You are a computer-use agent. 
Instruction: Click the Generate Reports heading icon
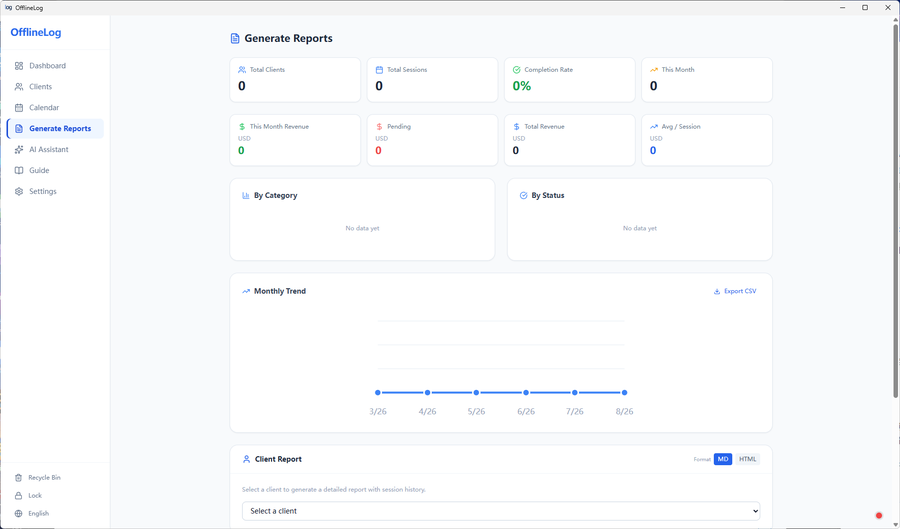[x=235, y=38]
